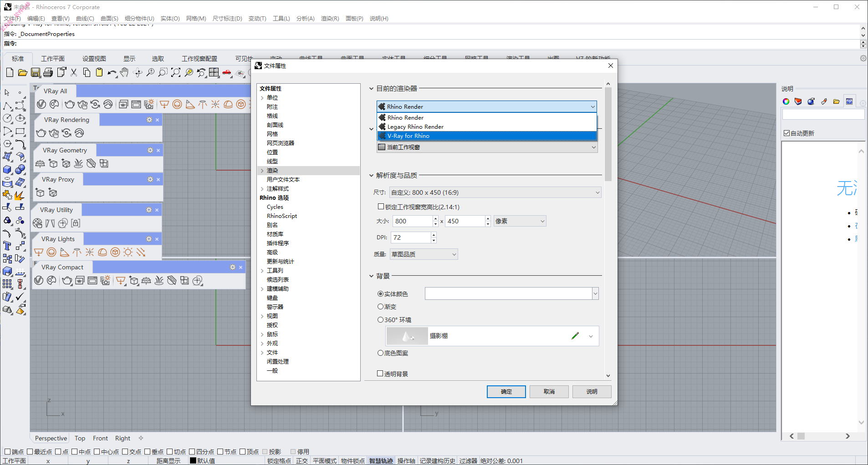
Task: Open the 当前工作视窗 dropdown
Action: click(x=487, y=147)
